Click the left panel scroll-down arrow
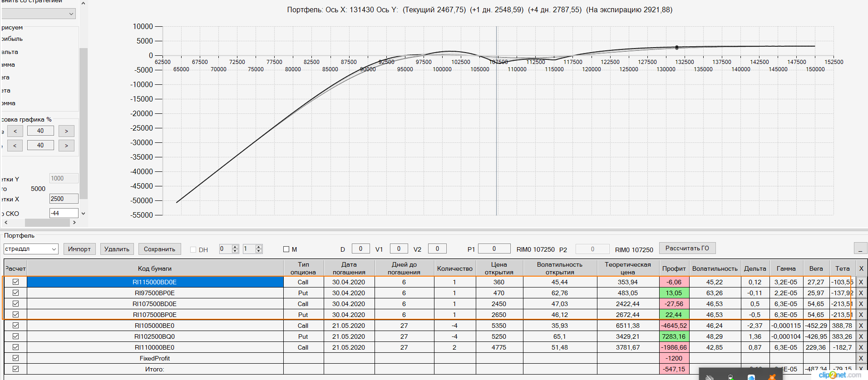The image size is (868, 380). tap(83, 213)
